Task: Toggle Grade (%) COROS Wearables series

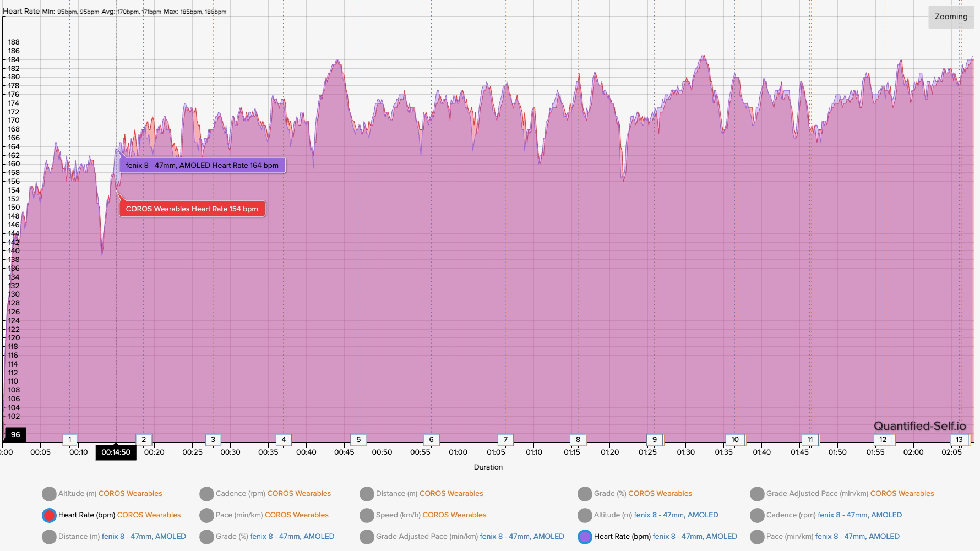Action: (x=635, y=494)
